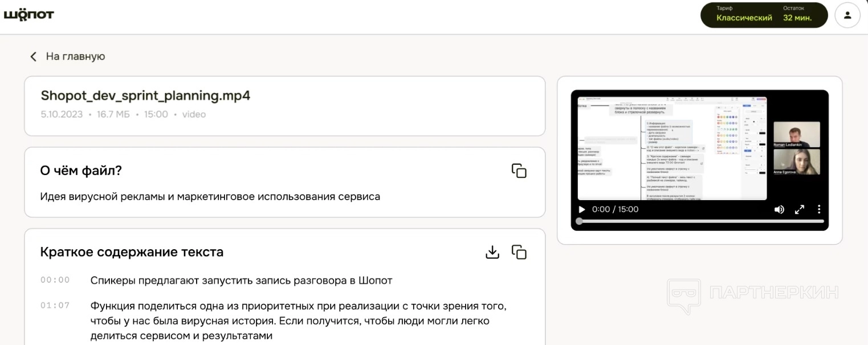Click the 0:00 / 15:00 time display
The height and width of the screenshot is (345, 868).
615,209
